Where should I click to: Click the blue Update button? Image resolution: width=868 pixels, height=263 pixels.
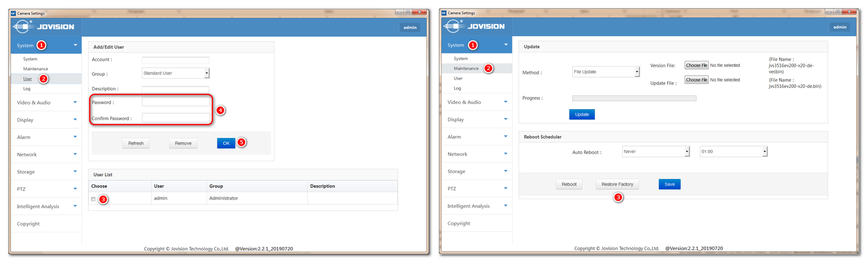click(x=582, y=115)
